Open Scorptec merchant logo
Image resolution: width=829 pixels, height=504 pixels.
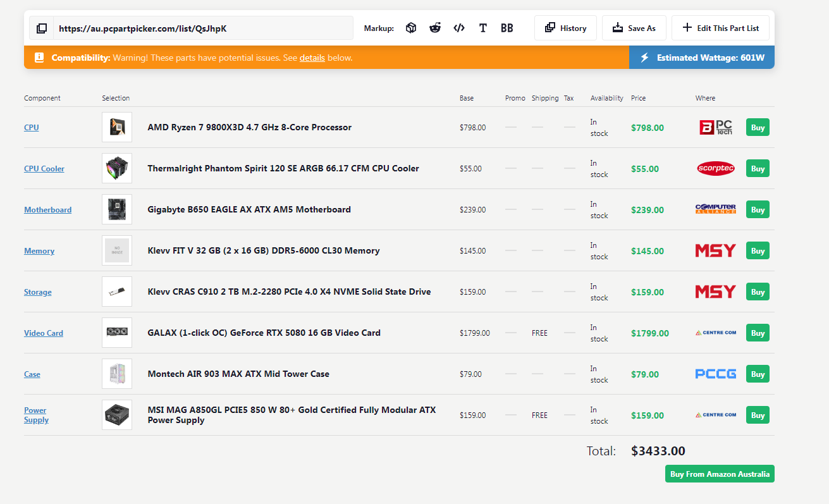pos(716,169)
